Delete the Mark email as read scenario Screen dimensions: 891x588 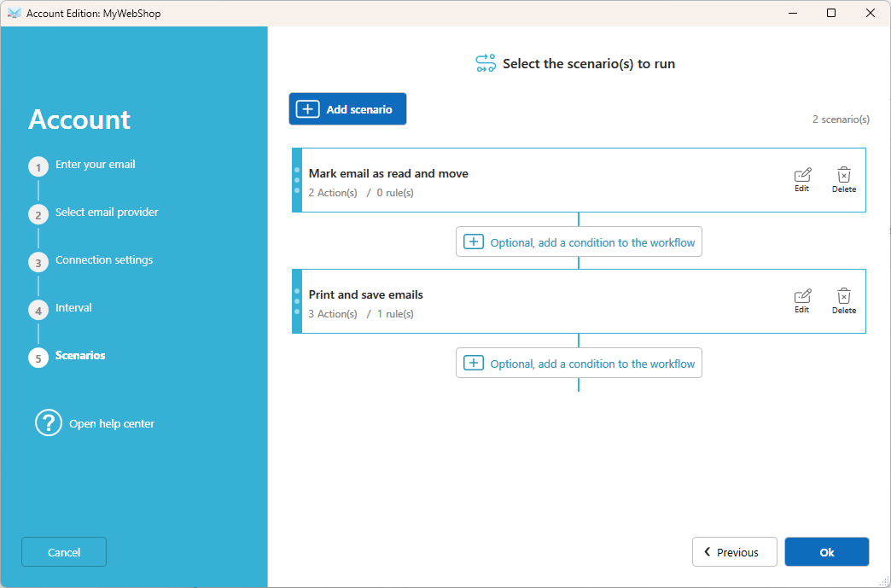(844, 180)
